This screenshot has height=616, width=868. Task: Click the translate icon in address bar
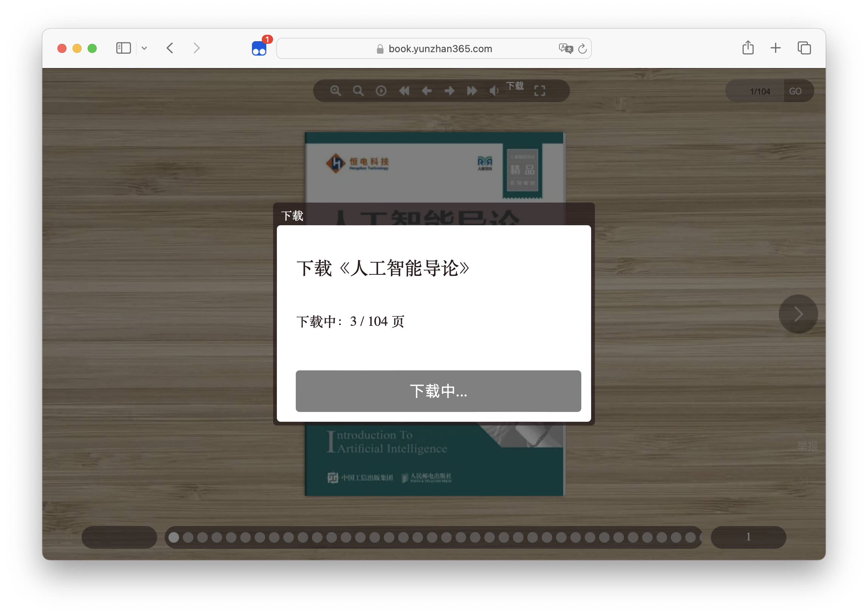coord(565,48)
